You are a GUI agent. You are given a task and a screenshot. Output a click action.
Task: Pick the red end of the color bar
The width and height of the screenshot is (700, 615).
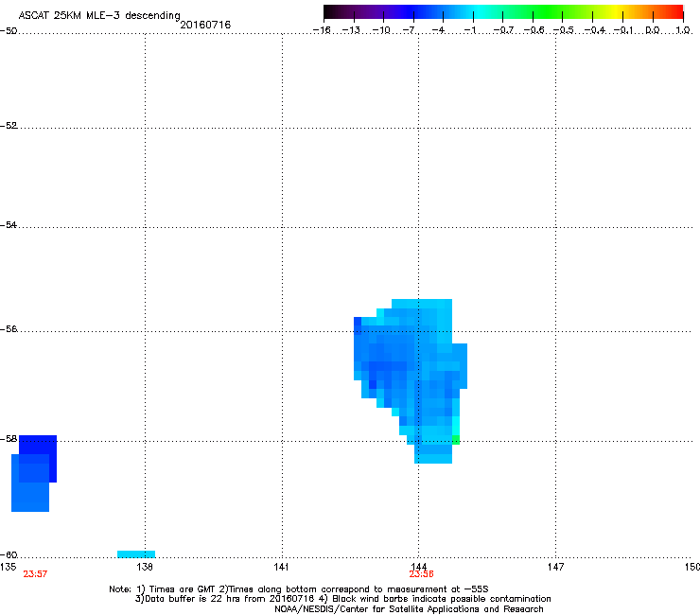pyautogui.click(x=674, y=11)
